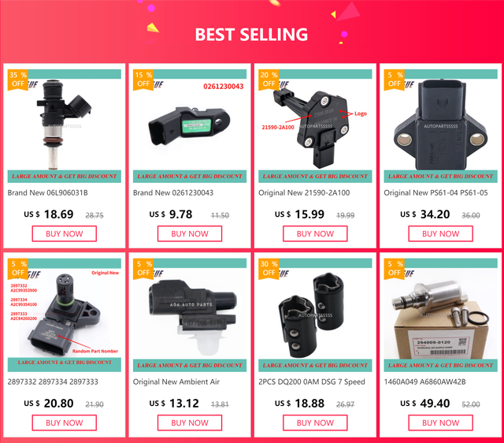Open the 294009-0120 boxed valve image
The image size is (504, 443).
click(440, 314)
